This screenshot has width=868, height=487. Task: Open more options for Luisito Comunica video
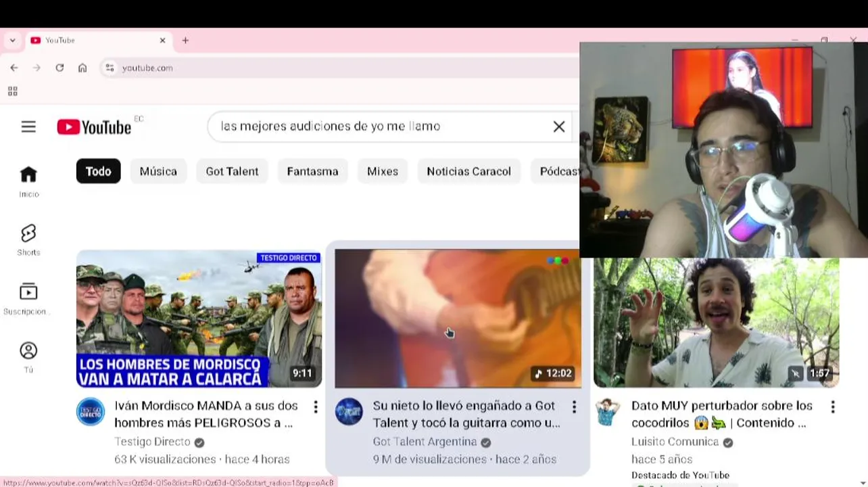833,407
